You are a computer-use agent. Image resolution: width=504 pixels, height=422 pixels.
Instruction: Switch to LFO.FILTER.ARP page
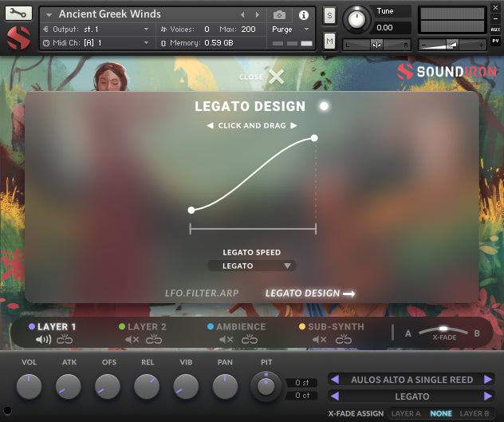point(202,294)
